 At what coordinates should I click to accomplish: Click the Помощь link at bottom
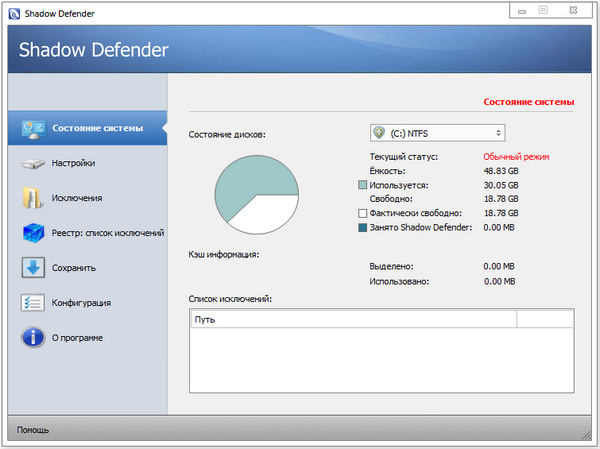click(x=33, y=430)
